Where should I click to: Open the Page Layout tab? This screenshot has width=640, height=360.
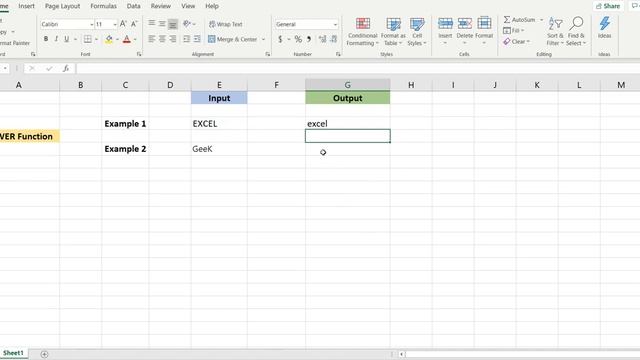click(62, 6)
